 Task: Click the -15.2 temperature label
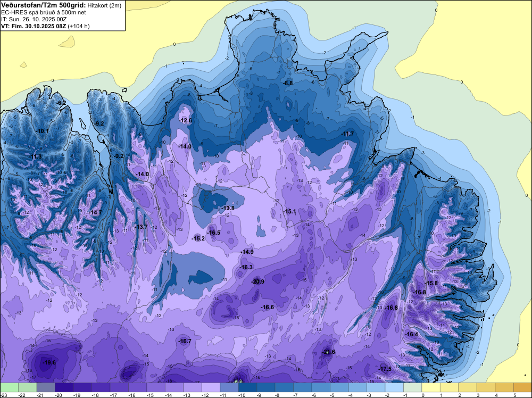[x=198, y=238]
